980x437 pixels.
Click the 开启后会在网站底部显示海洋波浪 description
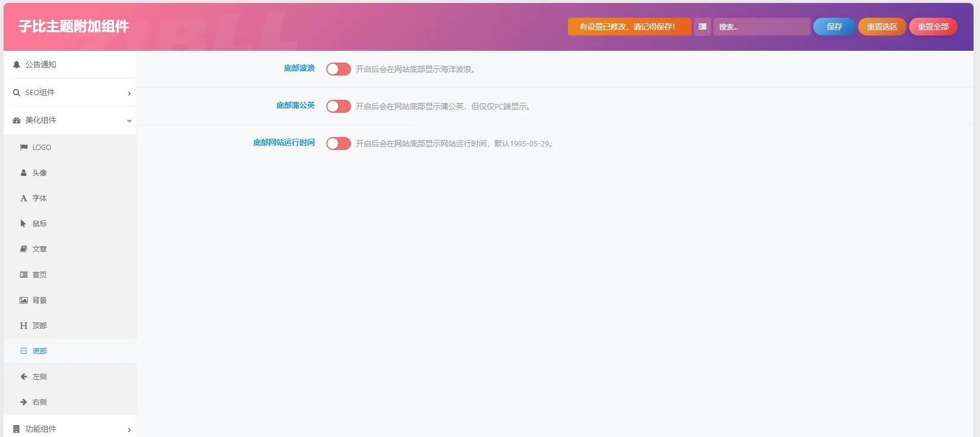click(416, 70)
